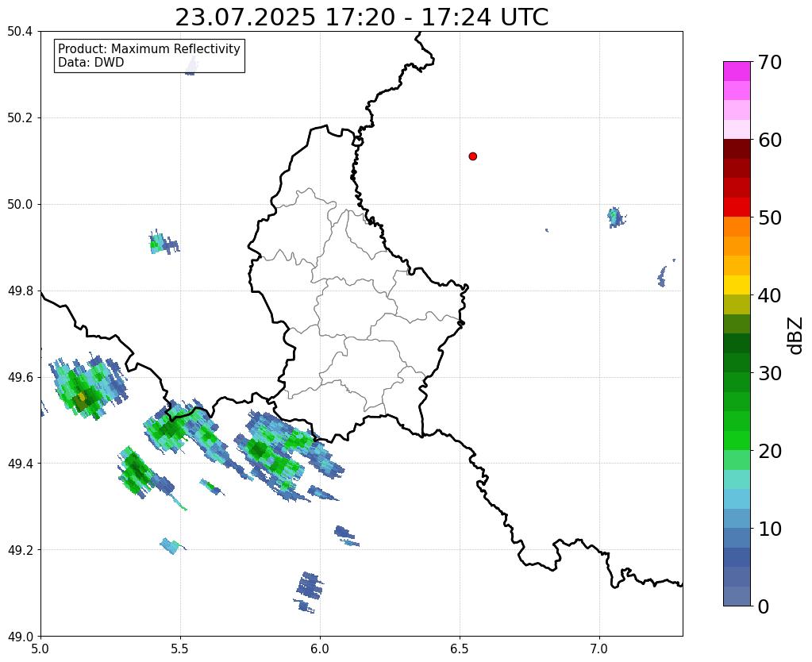Click the latitude label '49.2'
The height and width of the screenshot is (662, 812).
tap(20, 549)
